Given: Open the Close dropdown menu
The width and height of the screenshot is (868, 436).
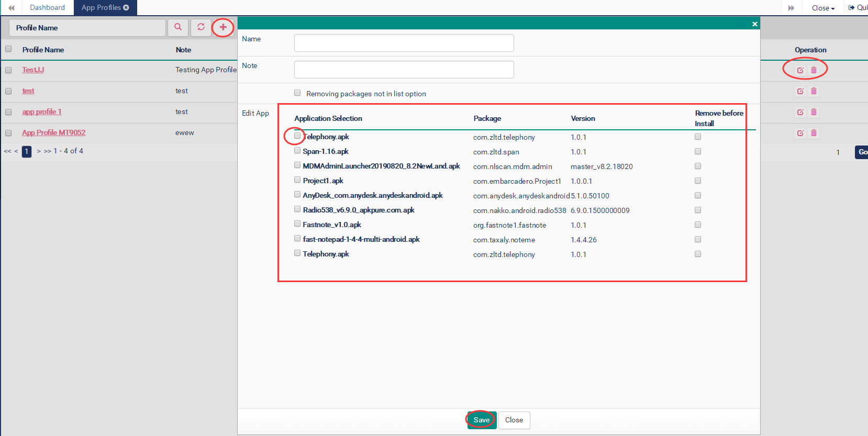Looking at the screenshot, I should 823,8.
